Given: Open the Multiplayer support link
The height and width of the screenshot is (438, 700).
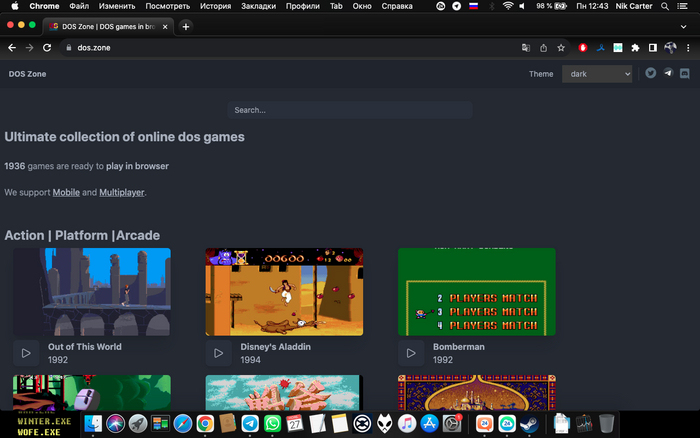Looking at the screenshot, I should coord(121,192).
